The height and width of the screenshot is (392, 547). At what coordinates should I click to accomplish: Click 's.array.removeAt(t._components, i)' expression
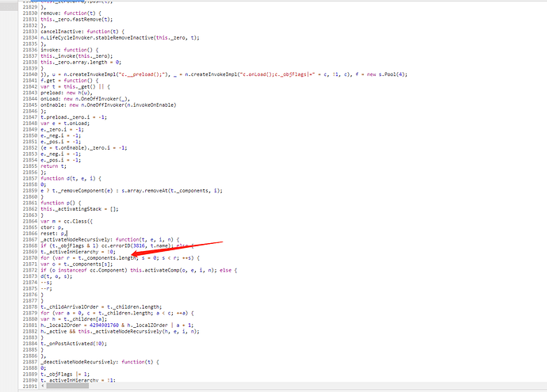point(171,191)
